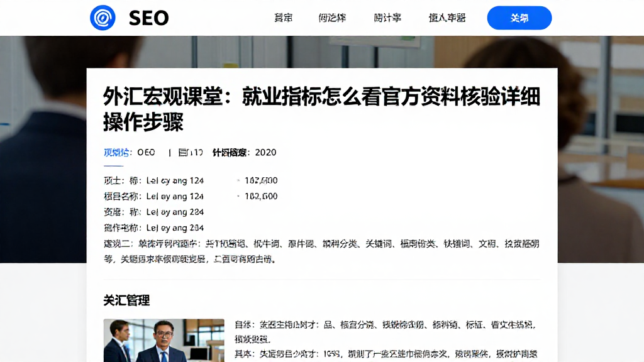Click the '2020' value in the meta line

coord(266,153)
